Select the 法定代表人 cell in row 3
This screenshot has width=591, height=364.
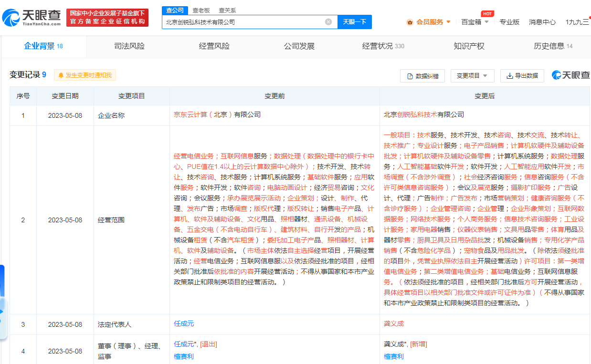132,324
